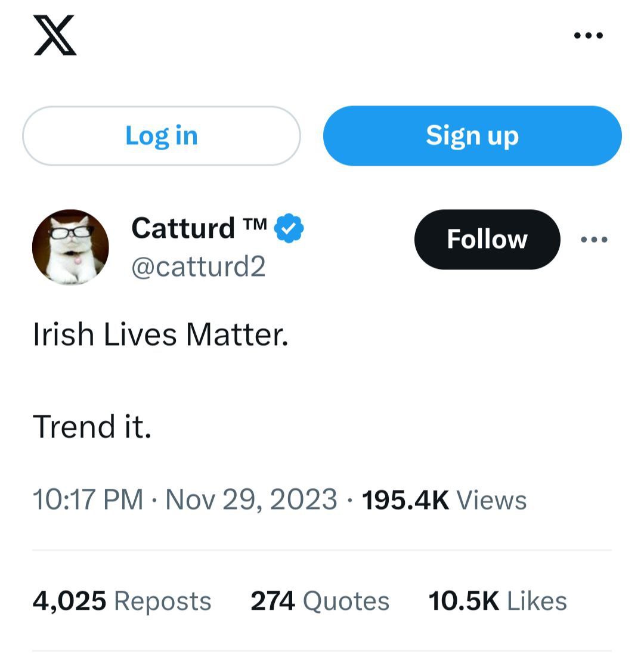Click the 195.4K view count number

click(405, 499)
